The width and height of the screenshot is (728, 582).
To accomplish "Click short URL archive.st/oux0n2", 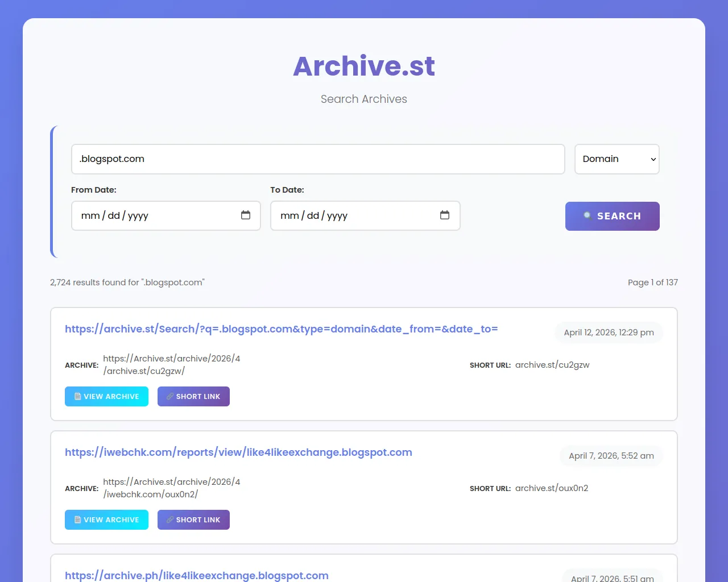I will click(552, 488).
